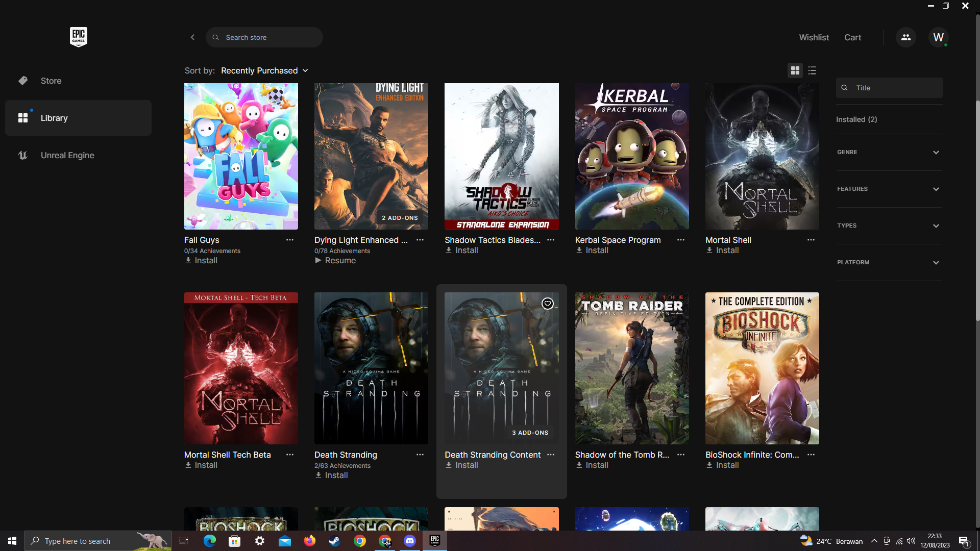Viewport: 980px width, 551px height.
Task: Click the Epic Games logo icon
Action: 78,37
